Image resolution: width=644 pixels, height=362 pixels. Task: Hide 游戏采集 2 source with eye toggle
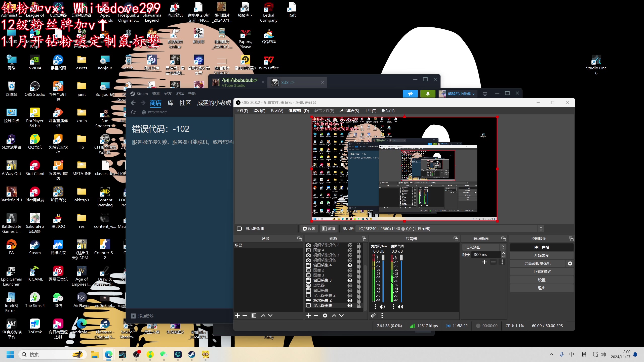click(x=350, y=300)
